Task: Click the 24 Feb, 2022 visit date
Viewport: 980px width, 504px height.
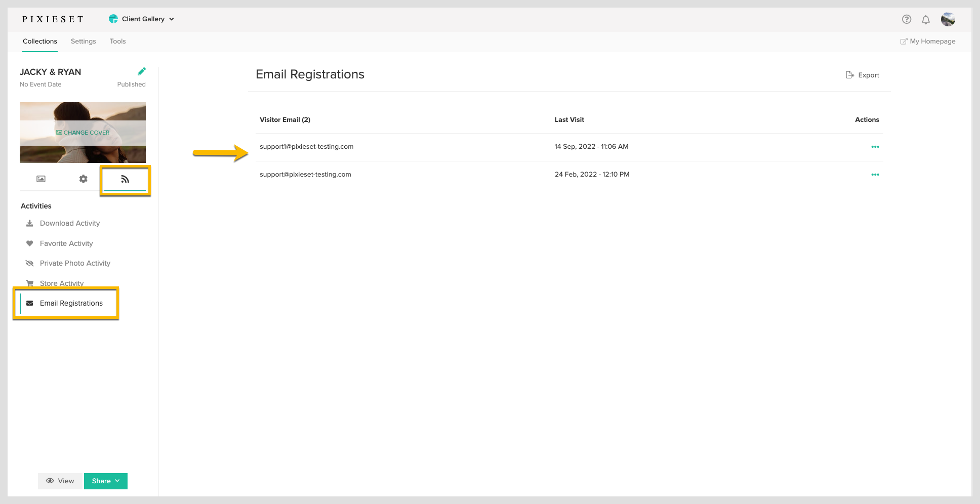Action: pos(592,175)
